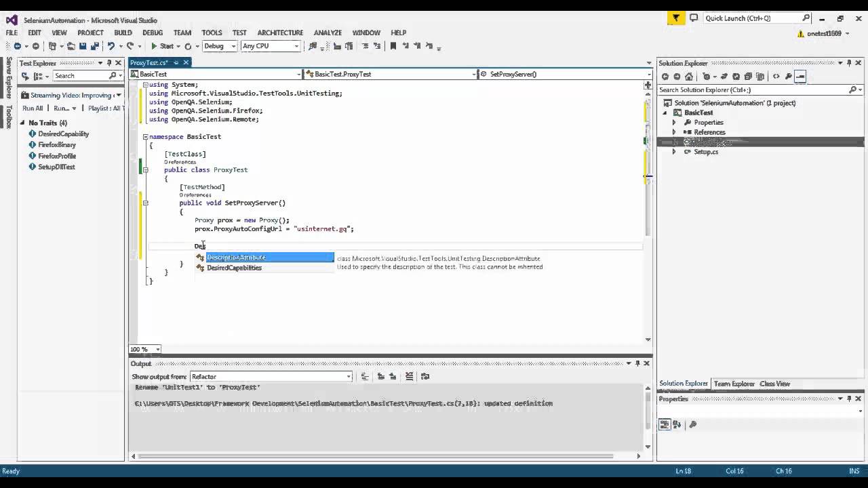Expand the References node in Solution Explorer
The width and height of the screenshot is (868, 488).
pos(674,132)
